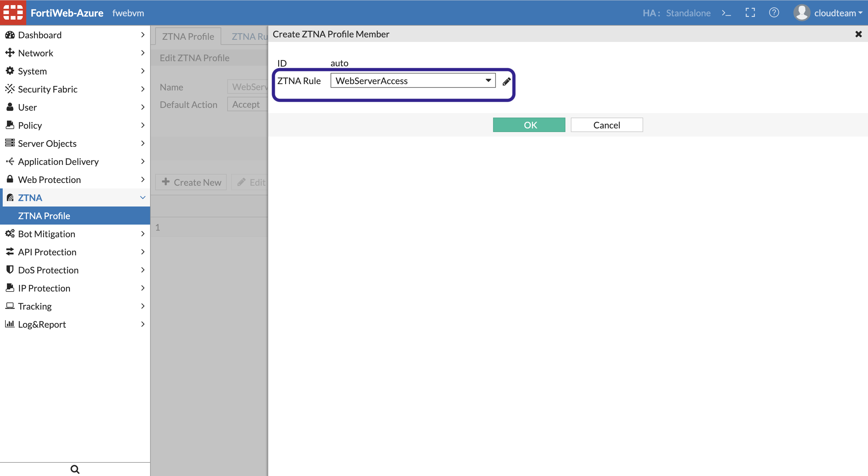Image resolution: width=868 pixels, height=476 pixels.
Task: Click the DoS Protection module icon
Action: click(10, 270)
